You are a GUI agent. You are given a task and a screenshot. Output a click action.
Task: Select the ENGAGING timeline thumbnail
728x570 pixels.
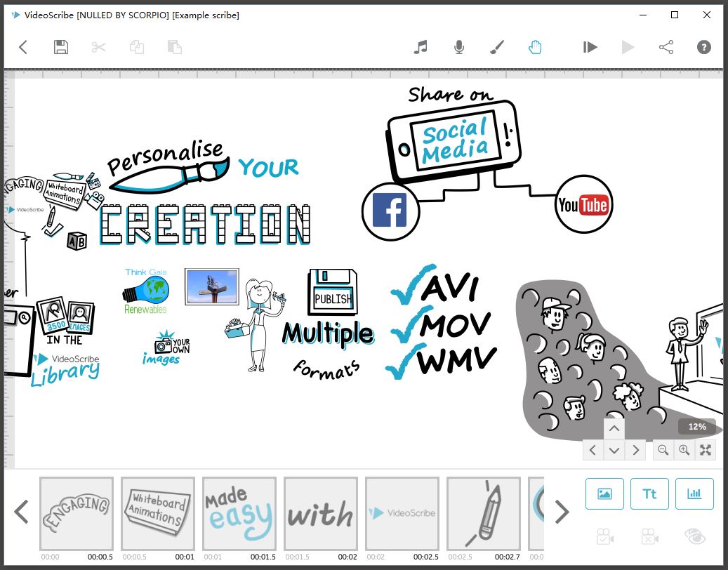(x=77, y=513)
